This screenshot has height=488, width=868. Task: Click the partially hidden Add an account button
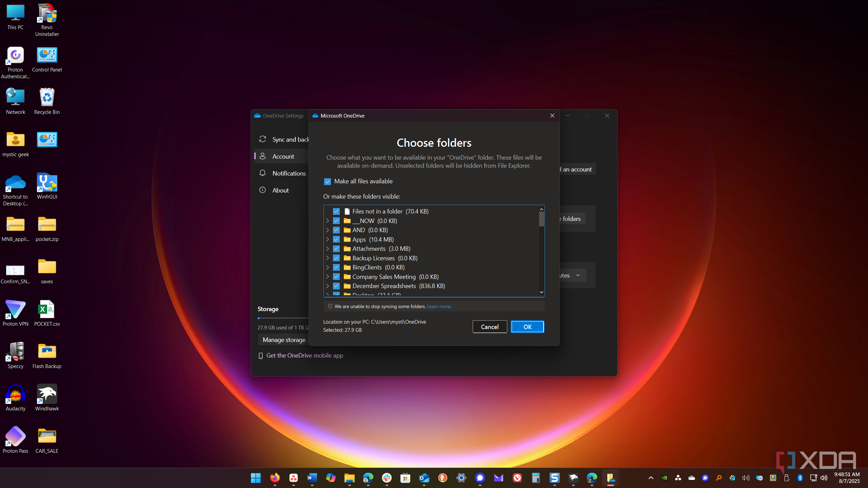click(577, 169)
